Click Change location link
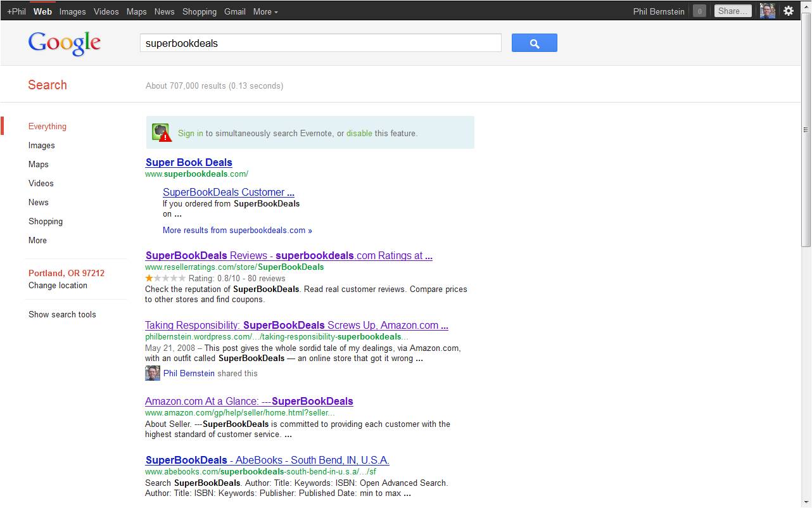Screen dimensions: 812x508 click(x=58, y=285)
